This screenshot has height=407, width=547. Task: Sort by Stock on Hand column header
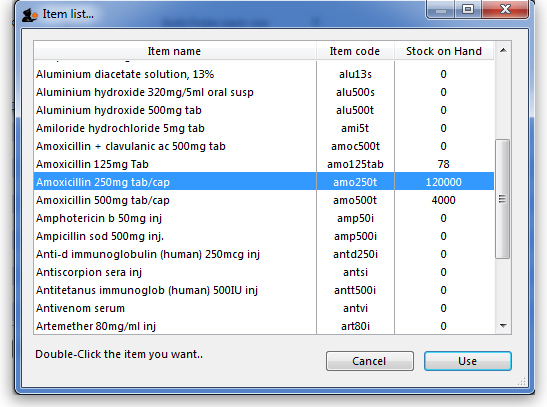[444, 51]
